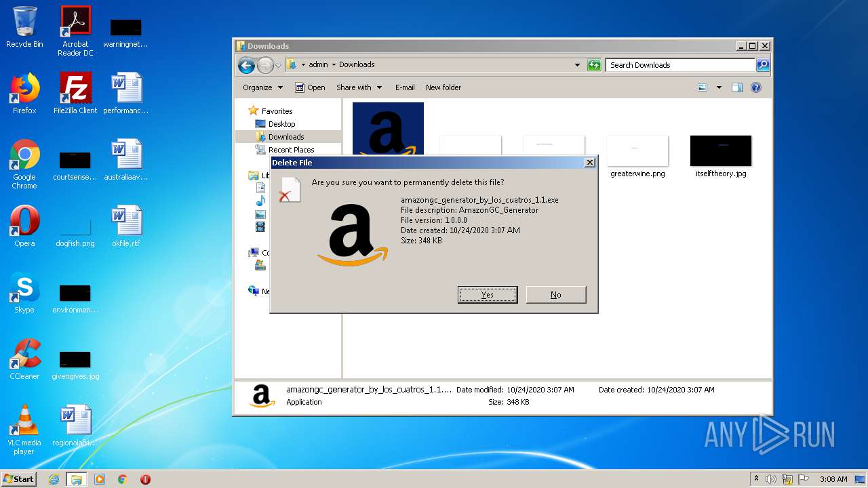Click Chrome icon in the taskbar

point(123,479)
